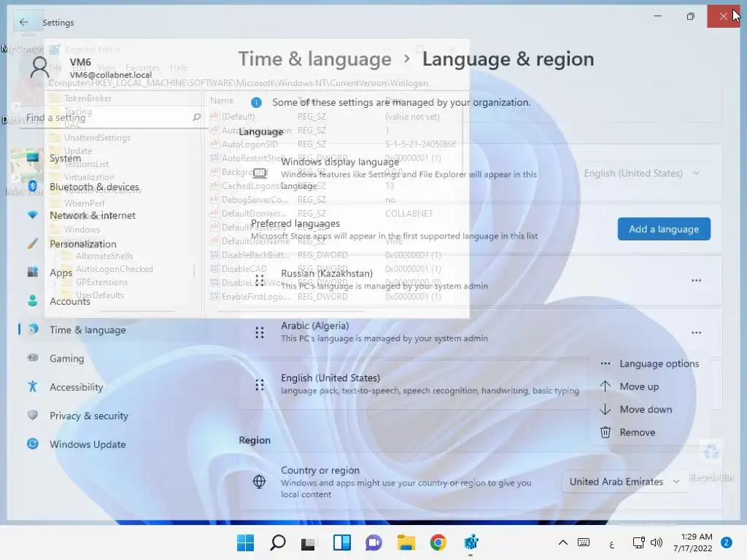Choose Remove from the context menu

649,432
